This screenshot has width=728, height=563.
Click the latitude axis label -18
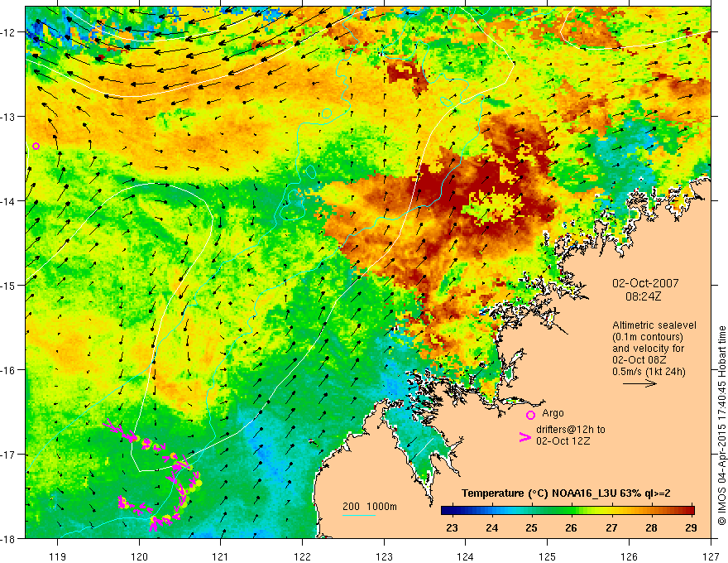pyautogui.click(x=9, y=539)
